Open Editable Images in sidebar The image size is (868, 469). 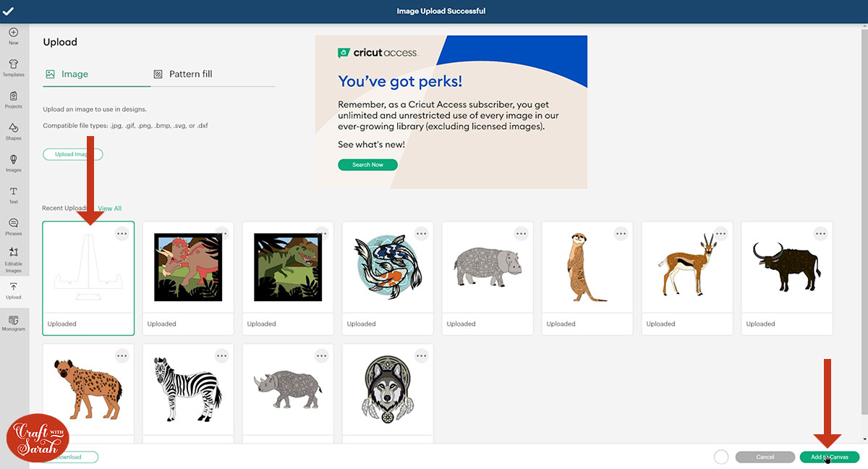13,257
